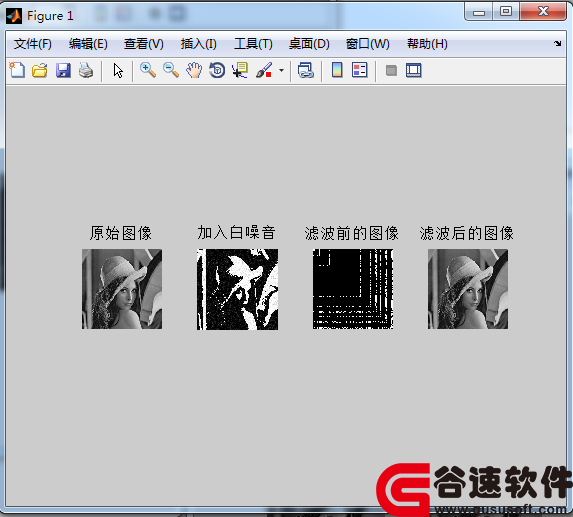This screenshot has height=517, width=573.
Task: Click the 原始图像 title text
Action: tap(121, 233)
